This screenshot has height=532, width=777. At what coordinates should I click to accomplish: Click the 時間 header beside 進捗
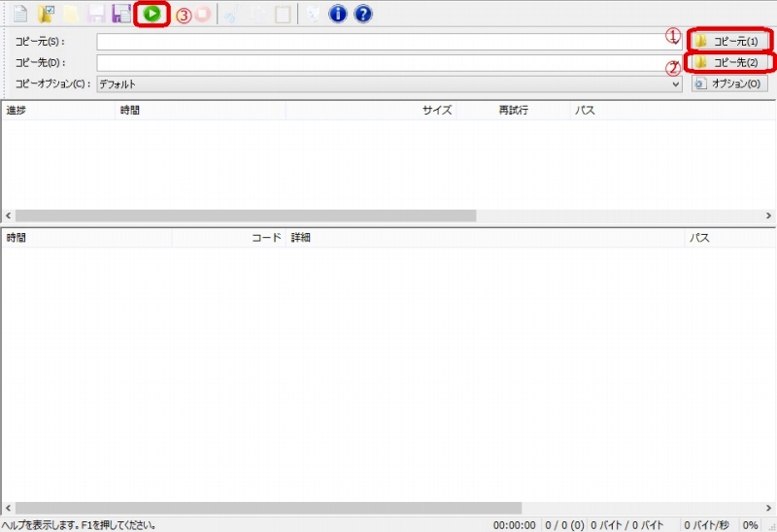(x=200, y=110)
